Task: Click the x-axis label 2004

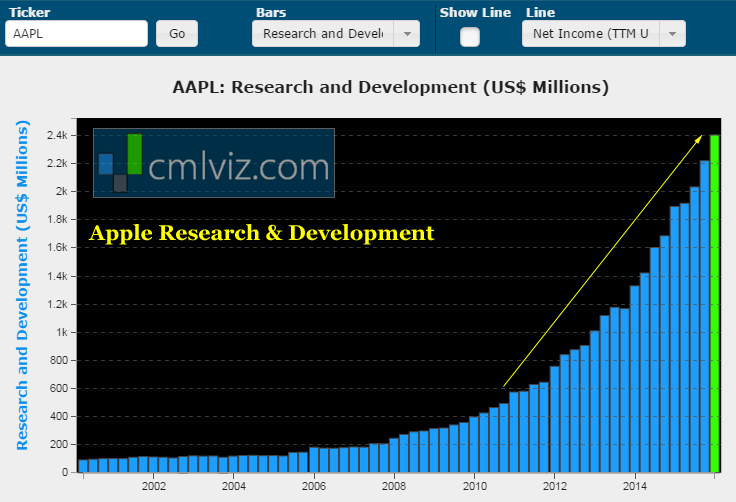Action: click(x=234, y=486)
